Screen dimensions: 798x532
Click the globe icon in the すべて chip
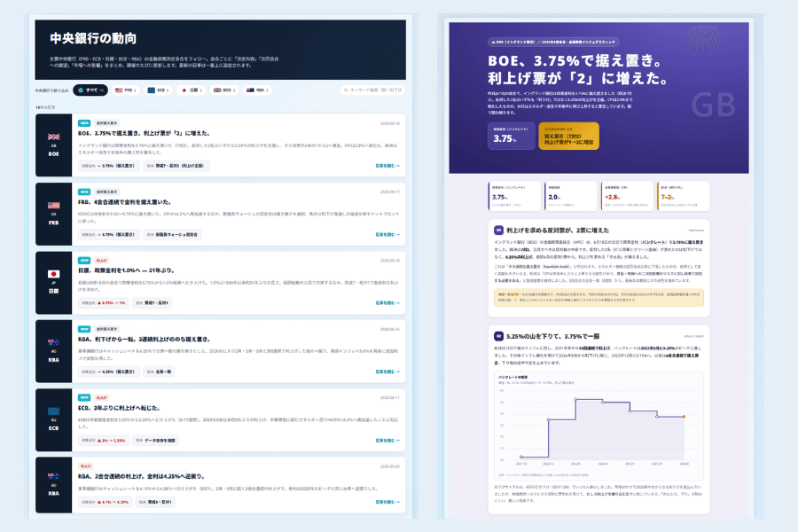[81, 90]
